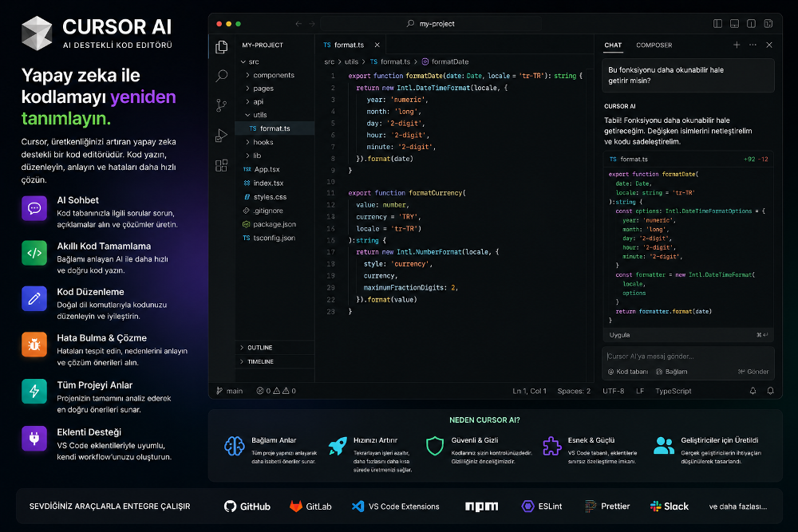Open Extensions squares icon in activity bar
The height and width of the screenshot is (532, 798).
click(x=221, y=165)
